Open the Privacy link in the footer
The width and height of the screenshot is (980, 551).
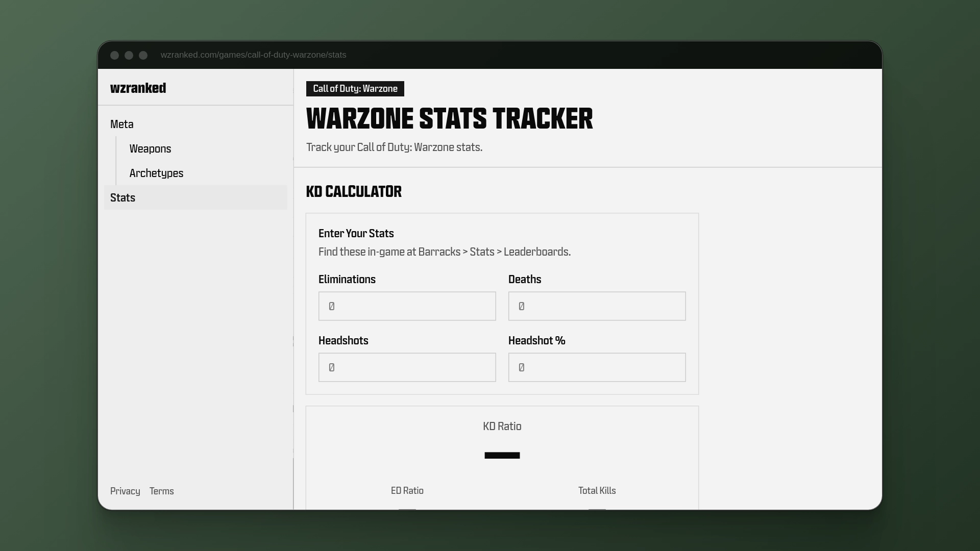(x=125, y=491)
